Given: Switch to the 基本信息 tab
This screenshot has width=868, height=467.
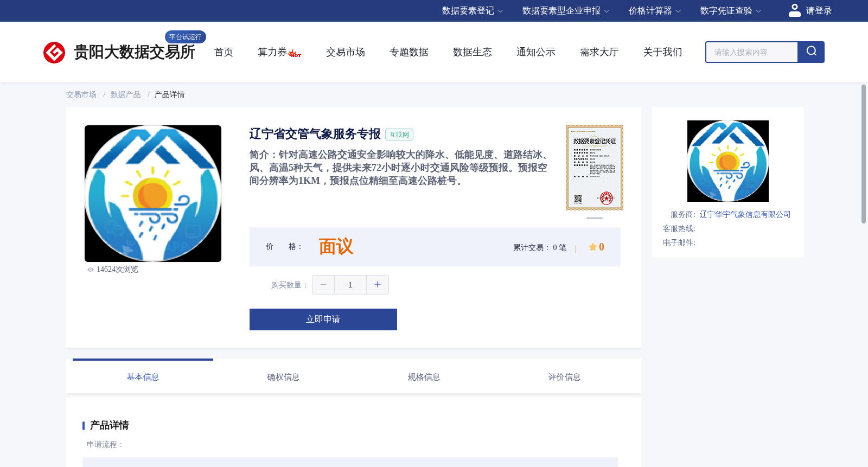Looking at the screenshot, I should (x=143, y=377).
